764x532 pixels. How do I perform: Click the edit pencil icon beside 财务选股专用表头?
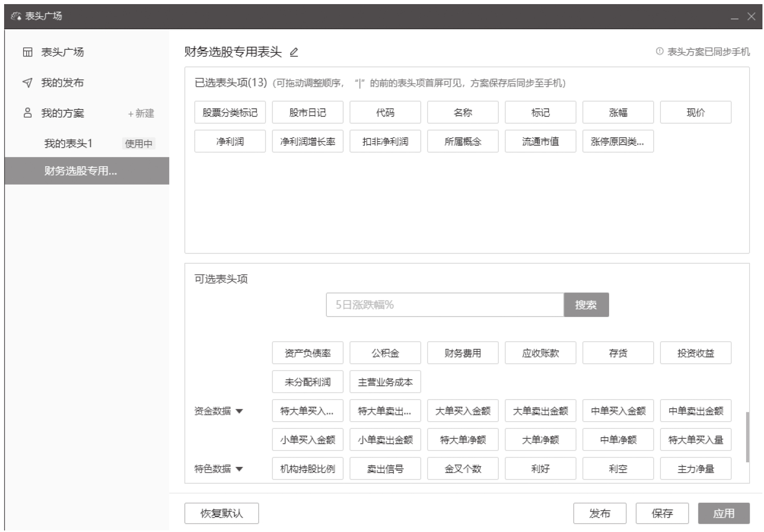pyautogui.click(x=294, y=52)
